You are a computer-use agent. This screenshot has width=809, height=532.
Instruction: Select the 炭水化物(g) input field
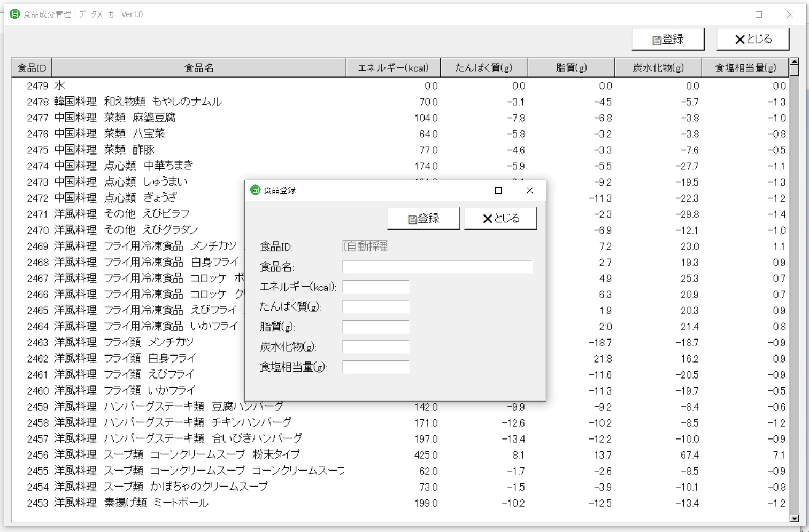pos(376,346)
